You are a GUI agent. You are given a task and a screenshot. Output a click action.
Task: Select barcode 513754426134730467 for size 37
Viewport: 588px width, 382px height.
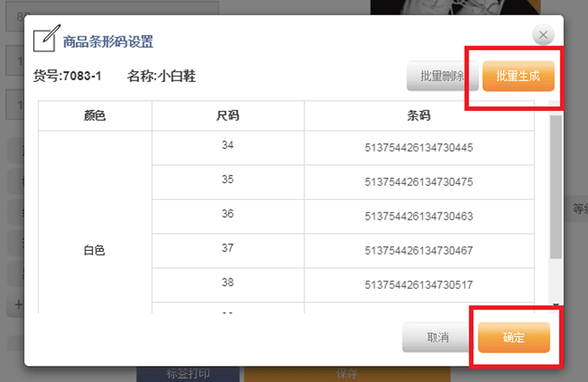click(x=419, y=250)
